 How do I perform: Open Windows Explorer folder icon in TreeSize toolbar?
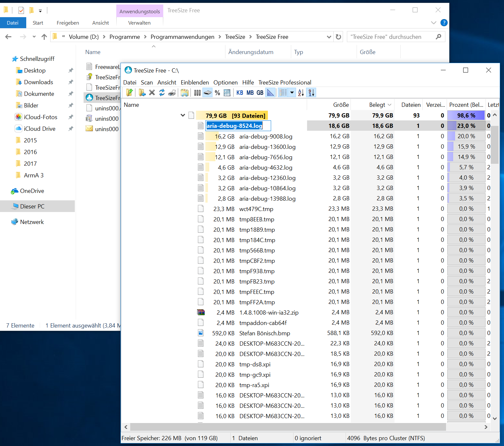coord(185,93)
